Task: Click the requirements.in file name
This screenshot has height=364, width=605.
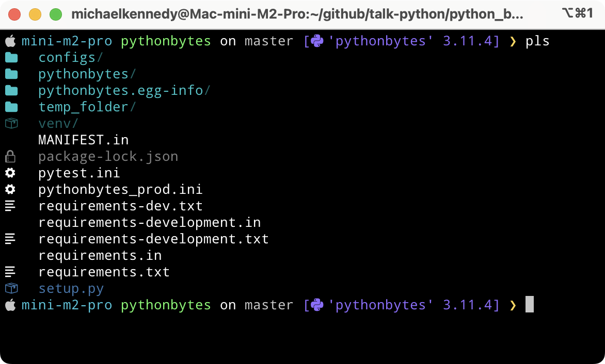Action: click(100, 255)
